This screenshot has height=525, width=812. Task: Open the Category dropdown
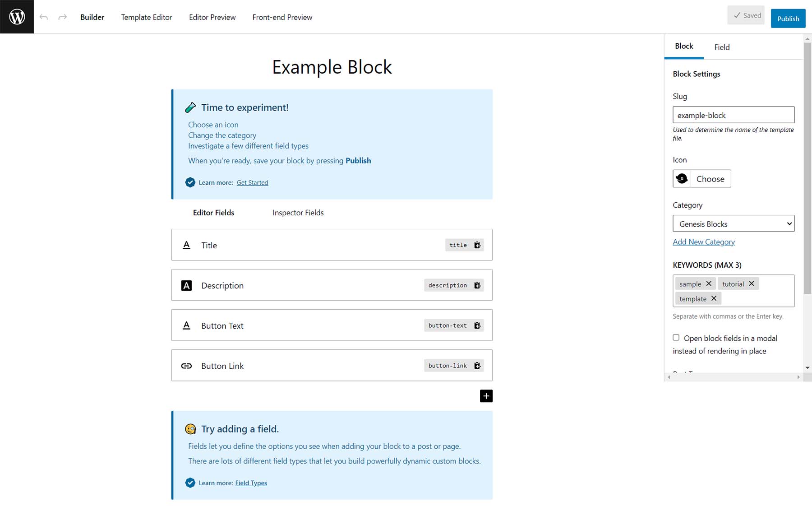click(733, 223)
